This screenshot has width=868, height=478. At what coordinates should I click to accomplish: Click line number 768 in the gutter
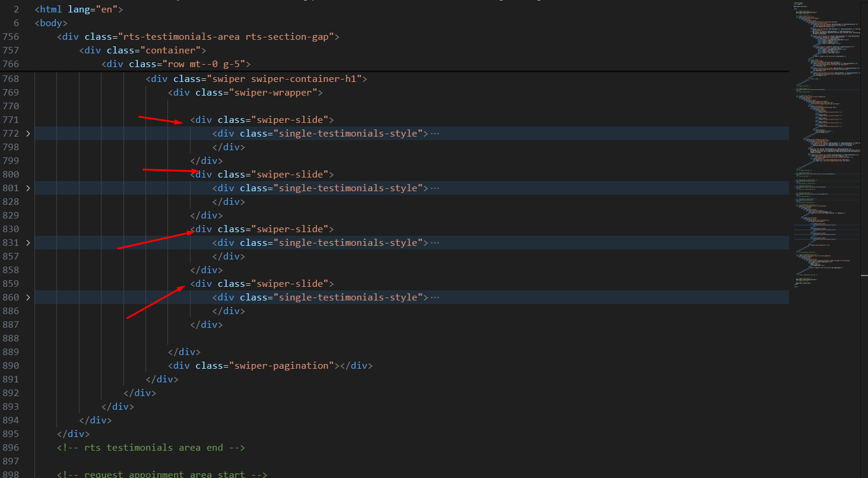pyautogui.click(x=12, y=79)
